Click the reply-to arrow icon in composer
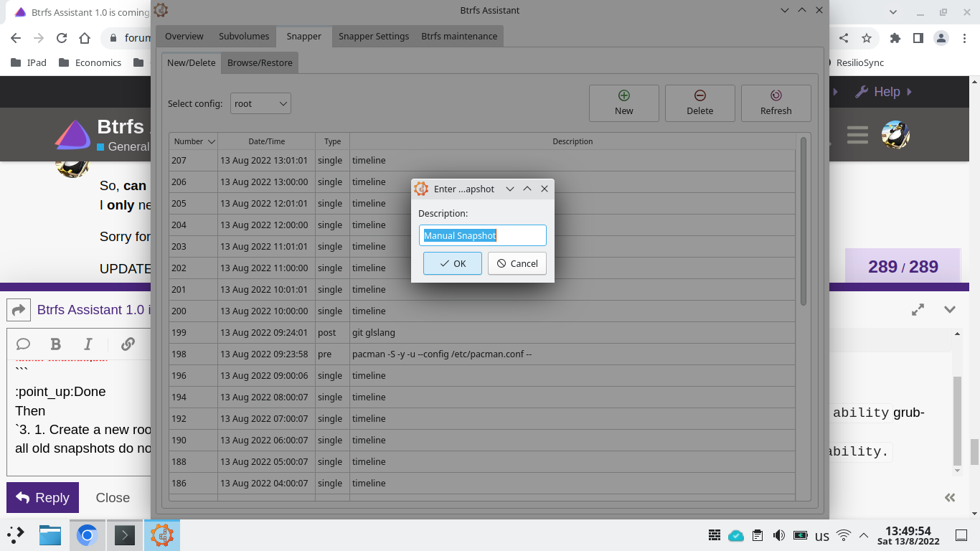 [x=19, y=310]
